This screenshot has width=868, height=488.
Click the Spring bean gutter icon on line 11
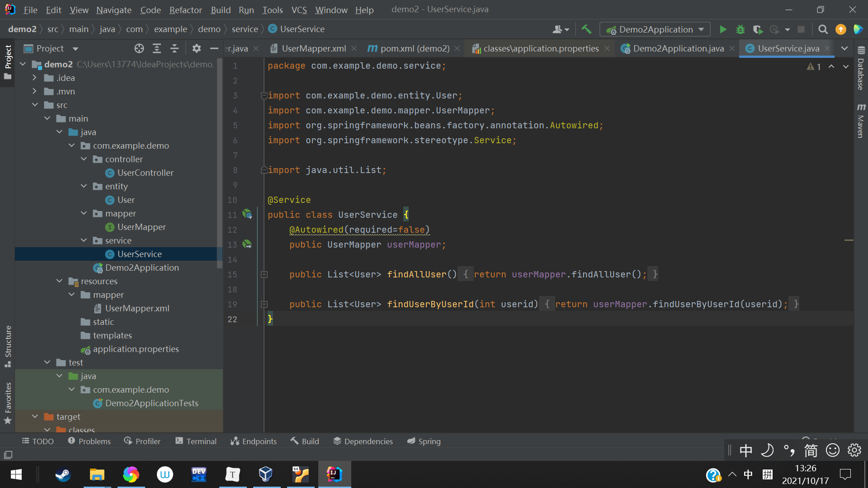click(247, 214)
